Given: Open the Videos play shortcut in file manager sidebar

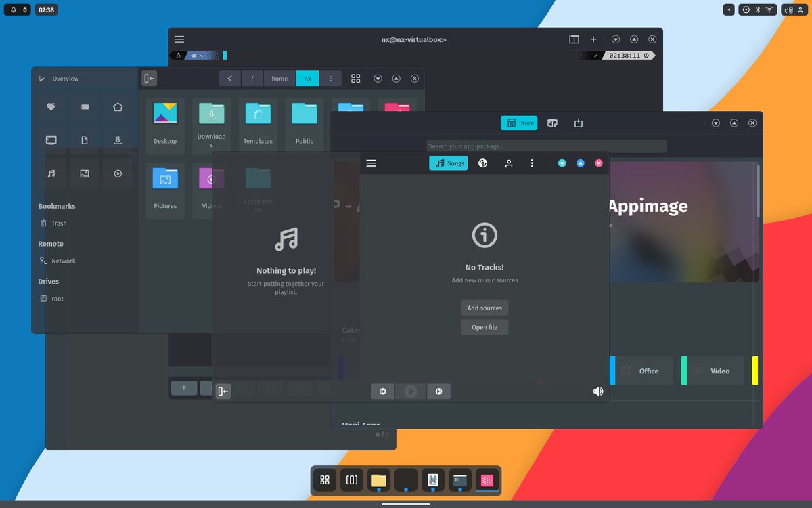Looking at the screenshot, I should 118,173.
